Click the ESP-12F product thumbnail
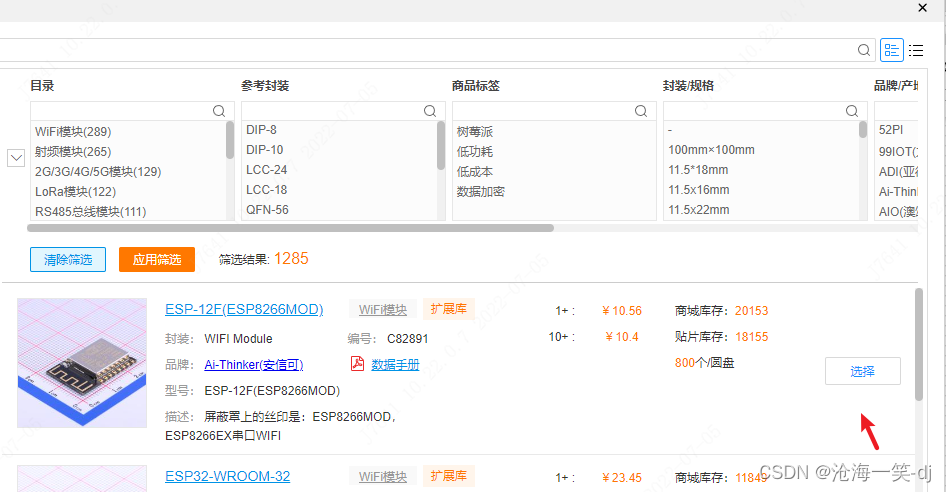Image resolution: width=946 pixels, height=492 pixels. coord(82,363)
